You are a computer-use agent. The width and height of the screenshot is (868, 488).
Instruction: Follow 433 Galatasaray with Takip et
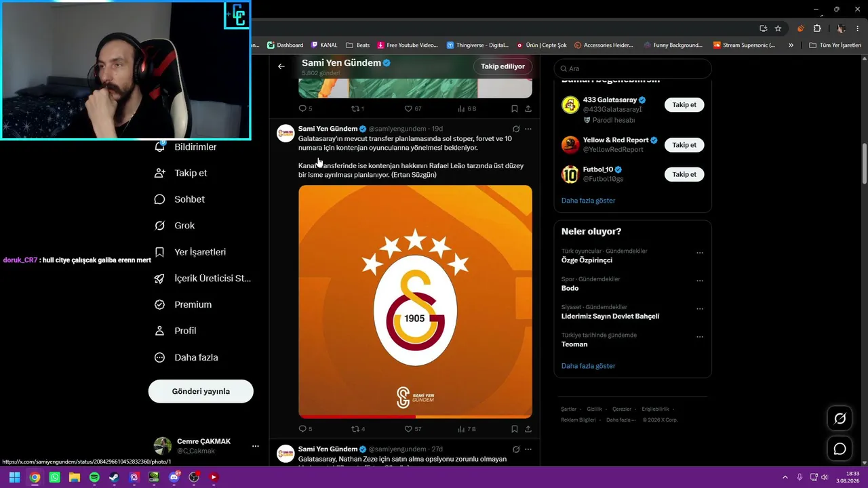coord(684,105)
